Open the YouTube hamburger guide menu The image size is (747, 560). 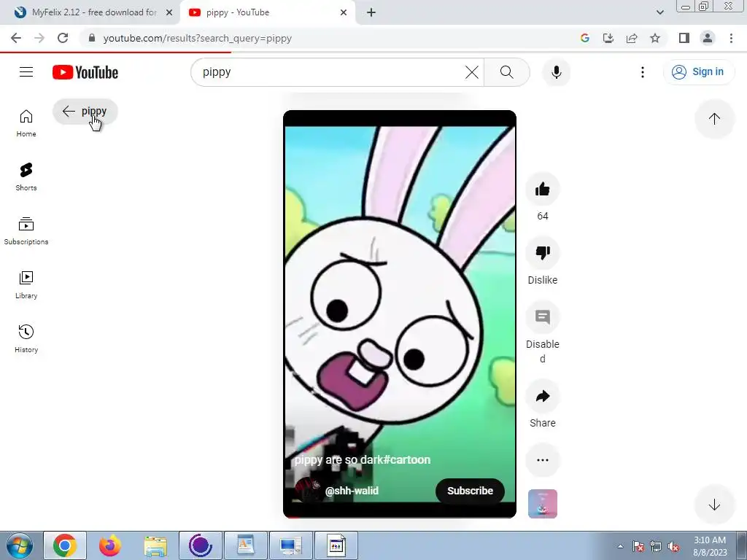26,72
